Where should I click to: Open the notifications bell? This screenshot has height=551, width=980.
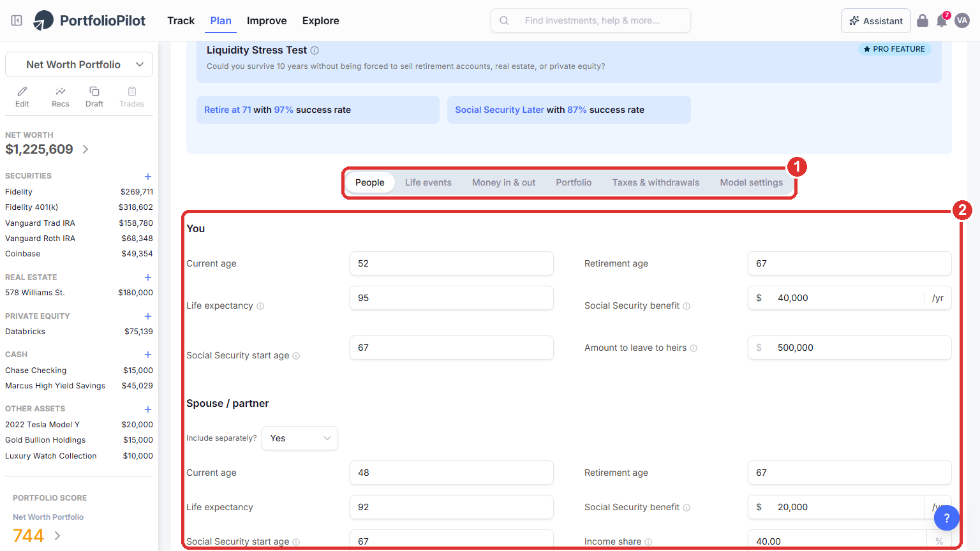click(942, 20)
